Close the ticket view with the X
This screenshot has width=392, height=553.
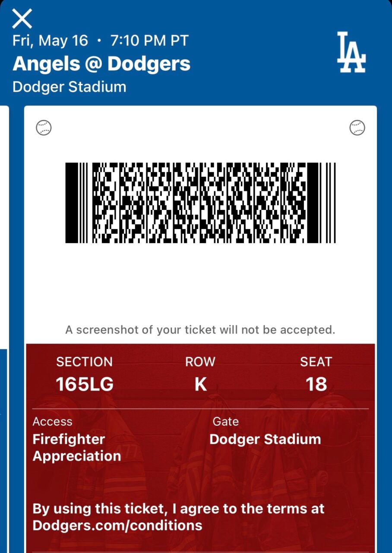tap(22, 19)
